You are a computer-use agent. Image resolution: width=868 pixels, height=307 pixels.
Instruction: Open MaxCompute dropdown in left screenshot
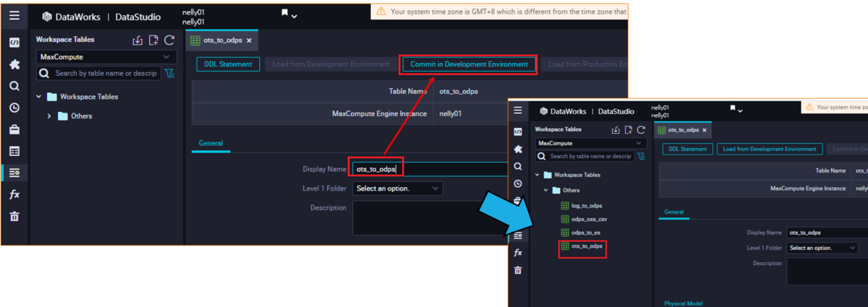tap(106, 57)
